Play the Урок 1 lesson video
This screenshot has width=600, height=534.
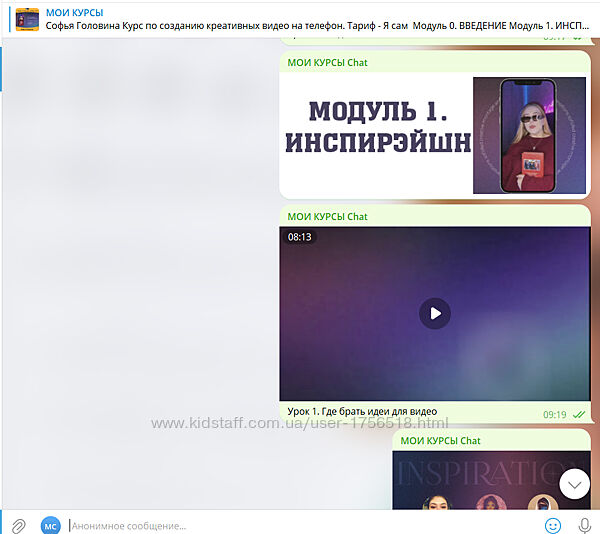(434, 313)
